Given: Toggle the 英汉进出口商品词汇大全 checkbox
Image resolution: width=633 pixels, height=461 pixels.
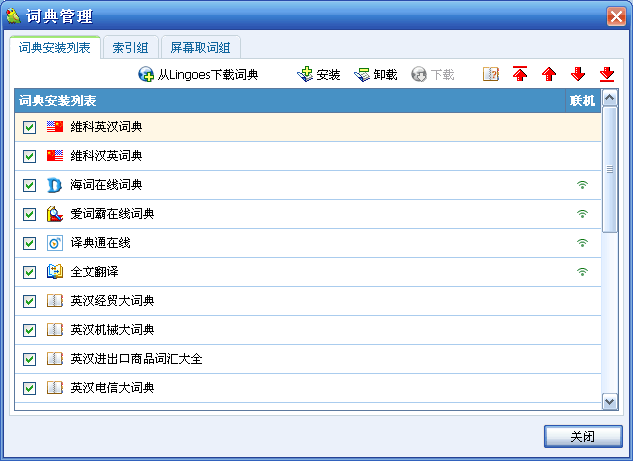Looking at the screenshot, I should 29,359.
